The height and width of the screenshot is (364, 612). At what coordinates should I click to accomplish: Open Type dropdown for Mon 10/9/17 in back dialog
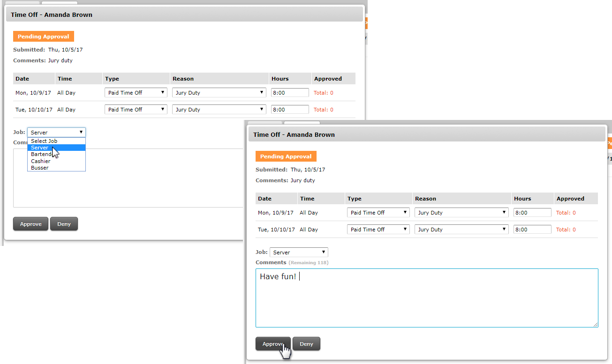[x=136, y=93]
